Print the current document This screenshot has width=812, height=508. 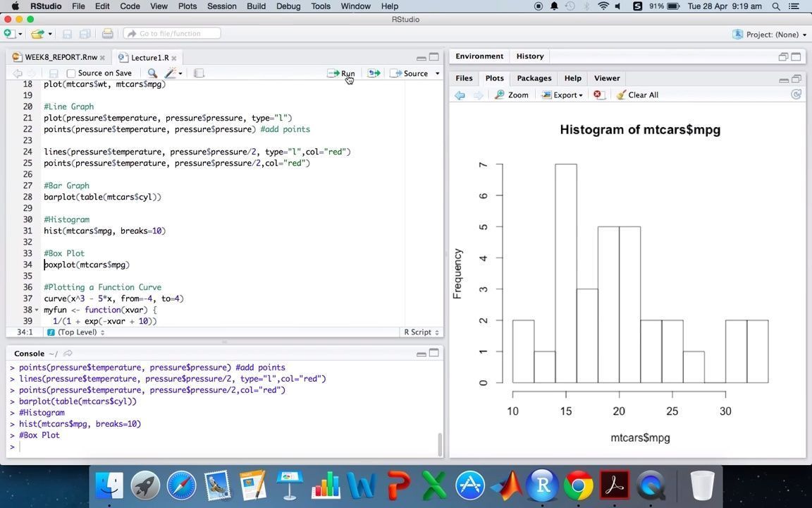point(107,33)
